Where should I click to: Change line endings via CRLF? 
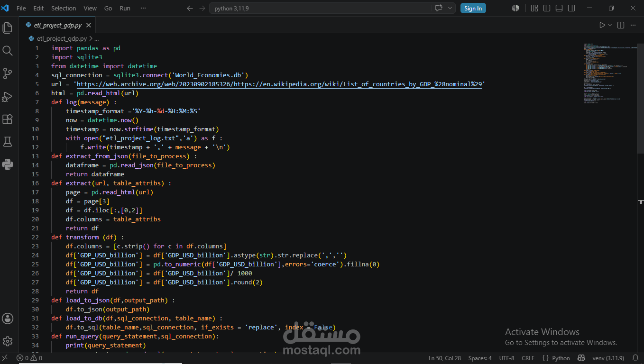(528, 358)
